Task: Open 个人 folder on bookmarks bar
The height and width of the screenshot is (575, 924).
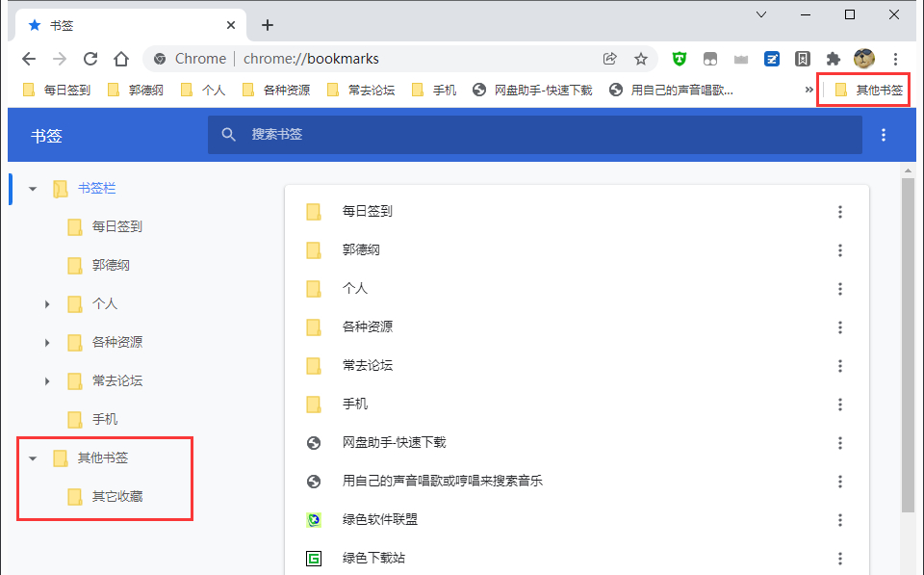Action: pyautogui.click(x=203, y=90)
